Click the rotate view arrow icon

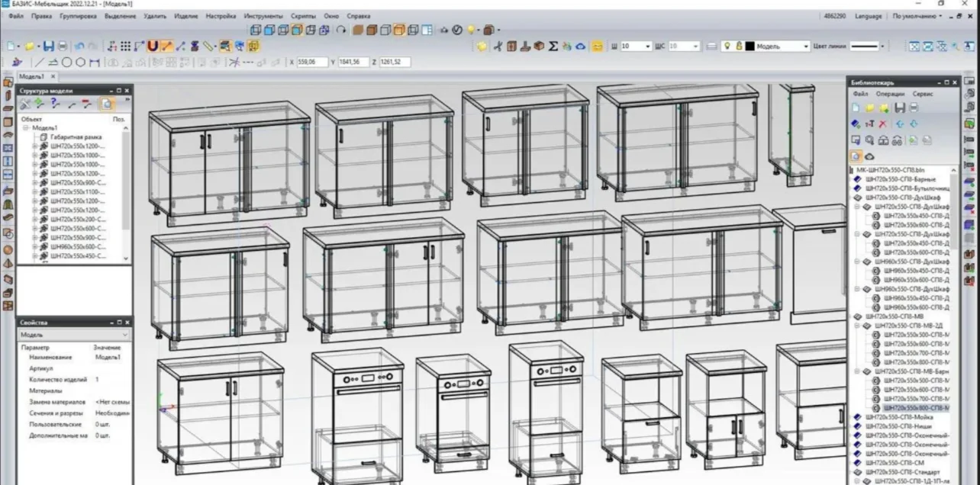pos(341,31)
